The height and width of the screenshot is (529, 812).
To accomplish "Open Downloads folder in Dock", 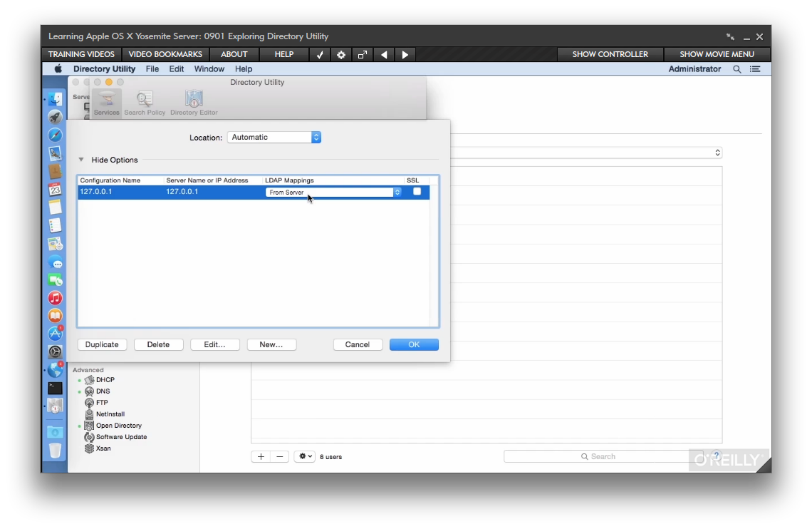I will click(x=55, y=432).
